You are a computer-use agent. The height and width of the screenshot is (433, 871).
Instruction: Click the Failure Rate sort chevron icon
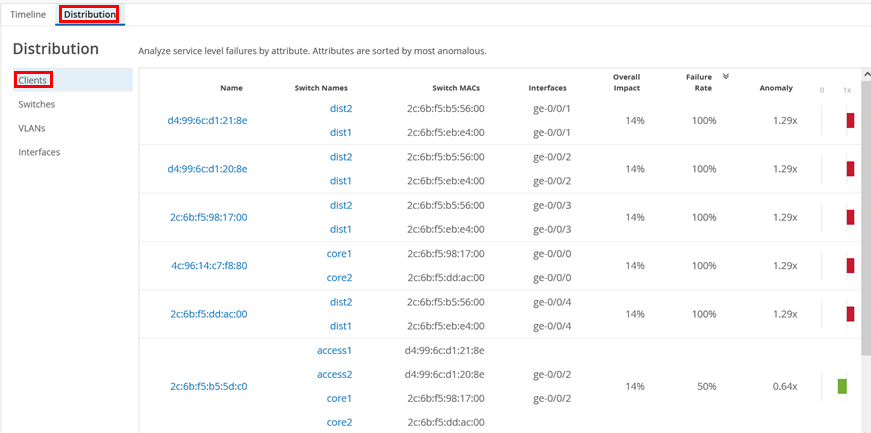726,76
